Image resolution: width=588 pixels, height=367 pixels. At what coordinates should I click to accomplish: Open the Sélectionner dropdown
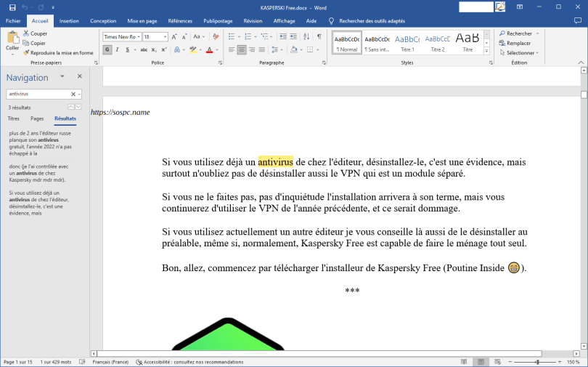click(519, 53)
